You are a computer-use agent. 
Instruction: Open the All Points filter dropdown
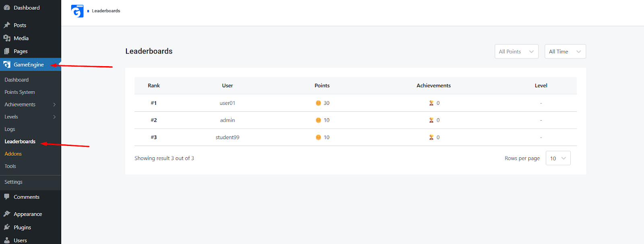pyautogui.click(x=516, y=52)
